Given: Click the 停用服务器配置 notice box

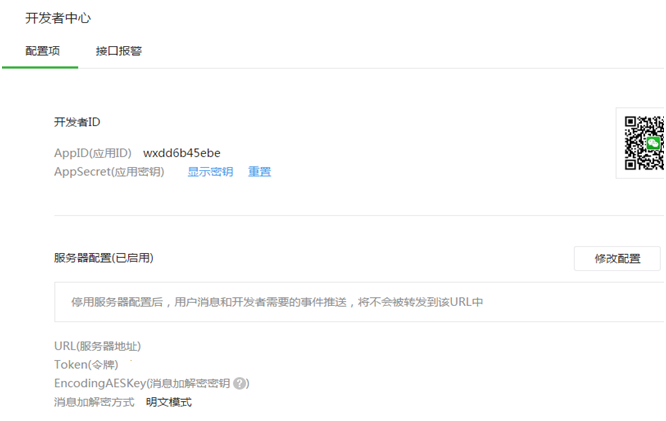Looking at the screenshot, I should point(359,302).
